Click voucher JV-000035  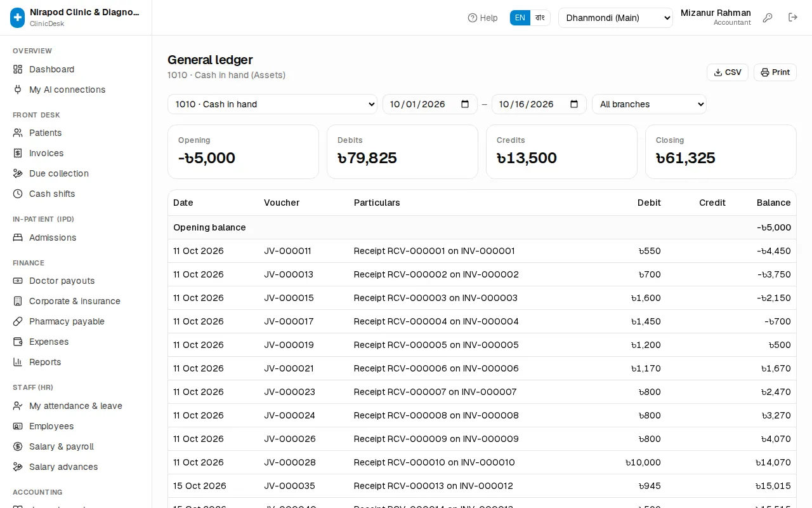click(289, 486)
